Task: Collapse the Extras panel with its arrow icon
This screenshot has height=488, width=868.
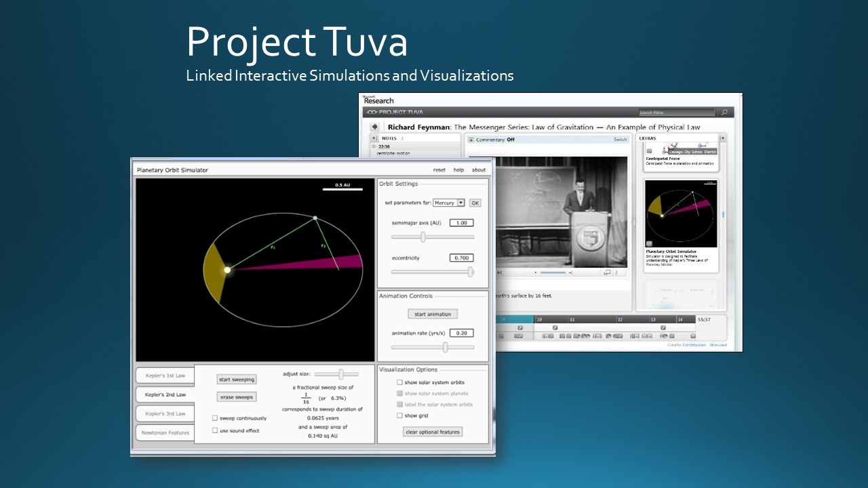Action: coord(722,138)
